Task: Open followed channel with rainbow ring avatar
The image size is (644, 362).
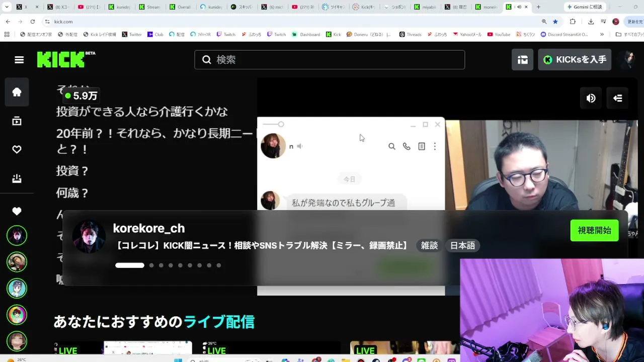Action: pyautogui.click(x=17, y=315)
